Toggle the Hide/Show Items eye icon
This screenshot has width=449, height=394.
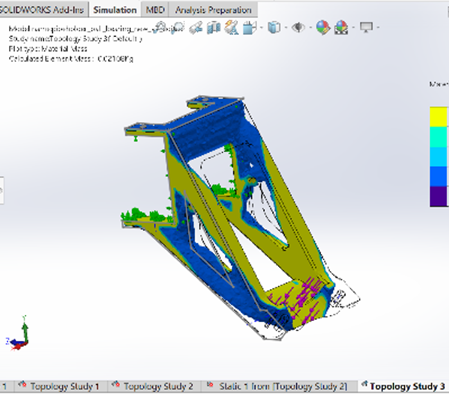[x=299, y=27]
